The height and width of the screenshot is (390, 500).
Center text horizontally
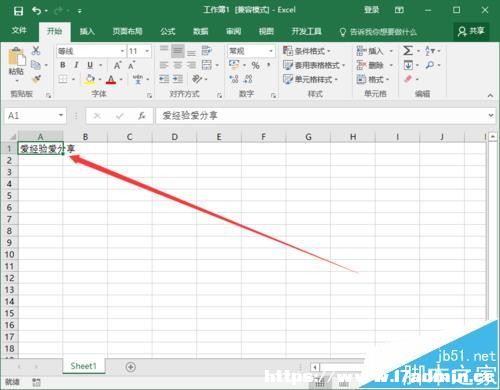click(178, 65)
